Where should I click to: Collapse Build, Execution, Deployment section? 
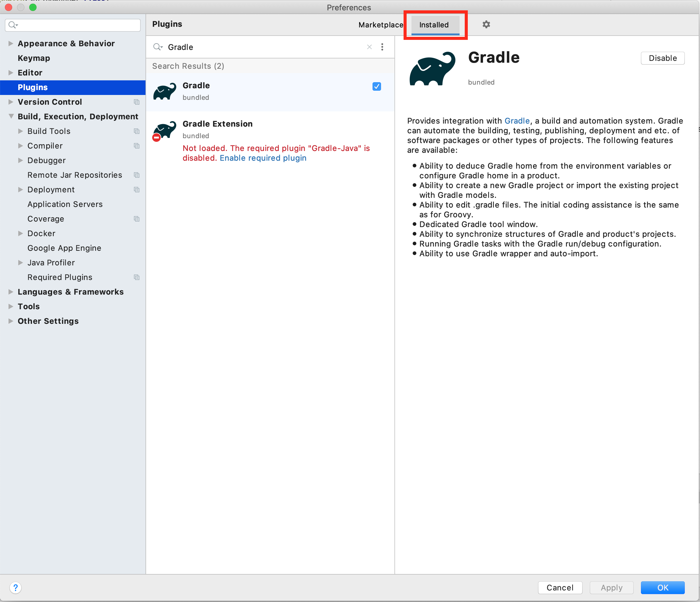pos(11,117)
